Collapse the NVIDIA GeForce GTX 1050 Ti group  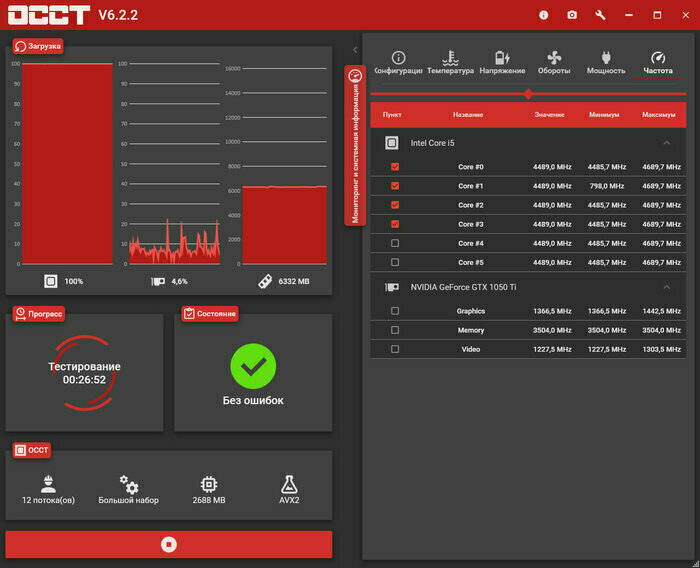click(667, 287)
